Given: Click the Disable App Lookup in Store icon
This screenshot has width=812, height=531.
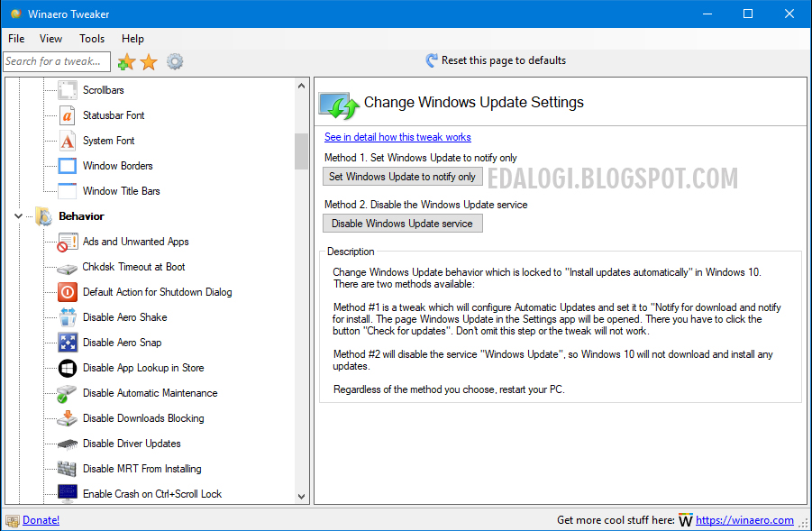Looking at the screenshot, I should click(x=68, y=369).
